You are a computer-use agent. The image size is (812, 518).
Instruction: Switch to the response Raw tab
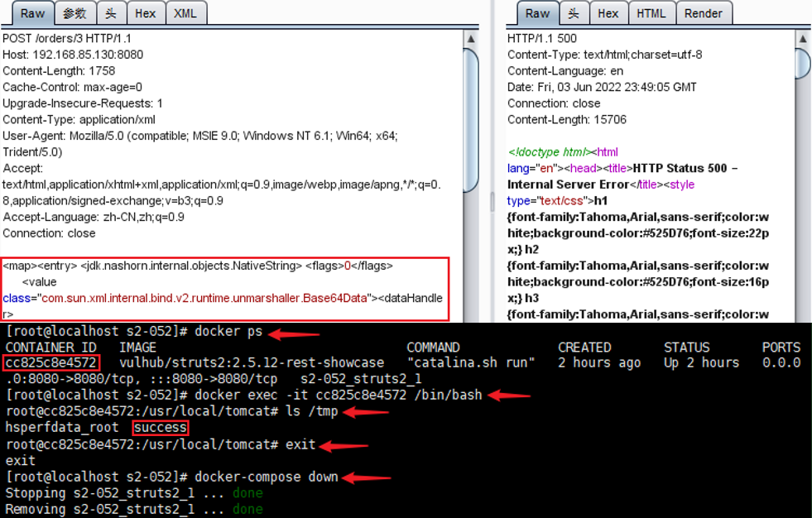(537, 13)
